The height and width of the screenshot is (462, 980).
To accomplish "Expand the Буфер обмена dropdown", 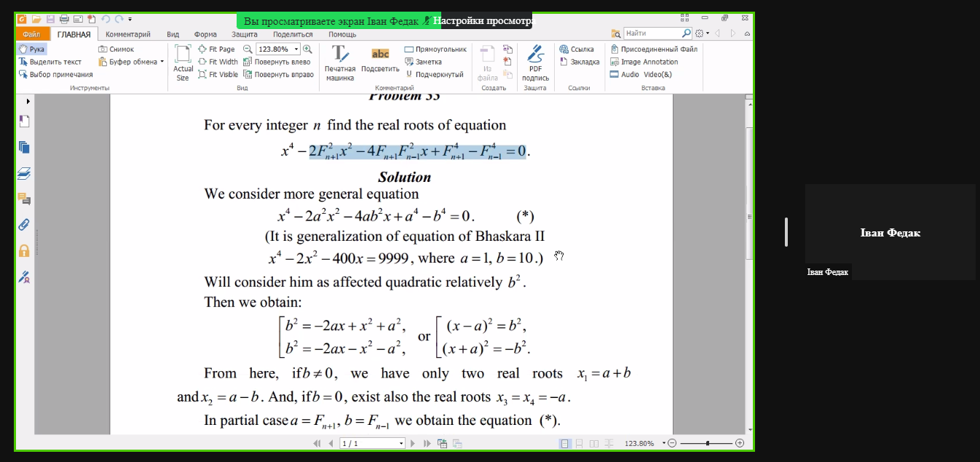I will pos(162,62).
